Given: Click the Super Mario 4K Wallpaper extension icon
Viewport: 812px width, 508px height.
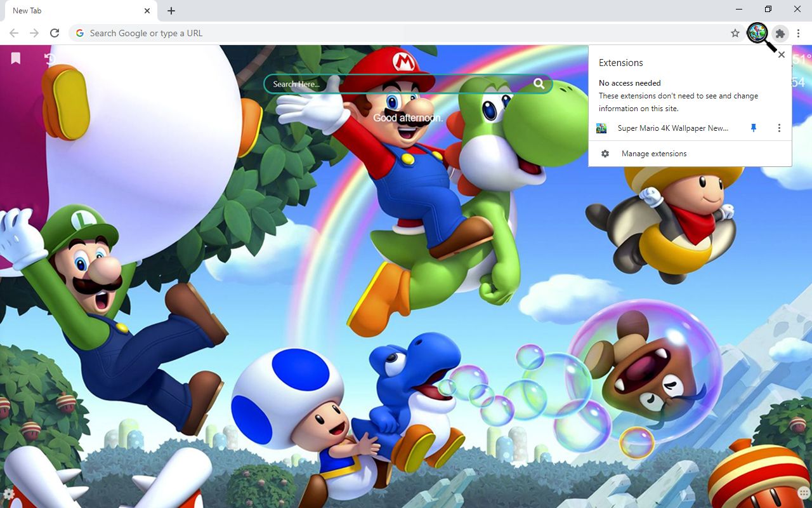Looking at the screenshot, I should pyautogui.click(x=601, y=128).
